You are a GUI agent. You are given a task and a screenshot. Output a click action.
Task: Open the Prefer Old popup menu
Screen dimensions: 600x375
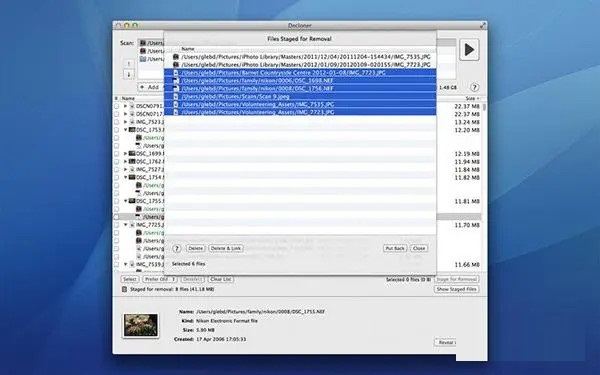pos(160,279)
